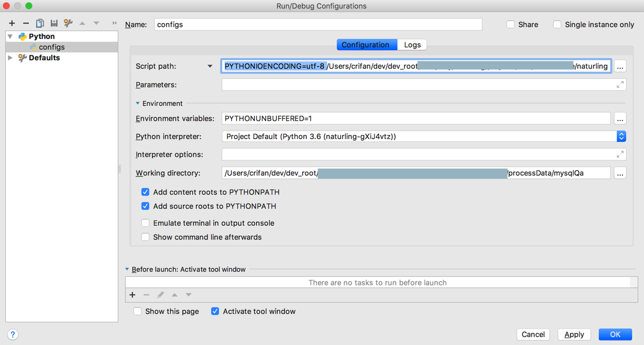Browse for Script path with ellipsis button
This screenshot has width=644, height=345.
(x=620, y=66)
